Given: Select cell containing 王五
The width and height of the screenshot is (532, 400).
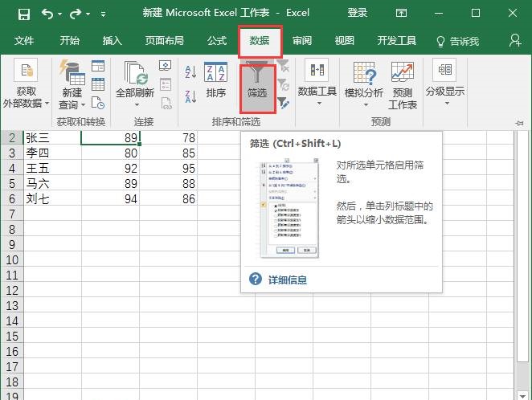Looking at the screenshot, I should click(52, 168).
